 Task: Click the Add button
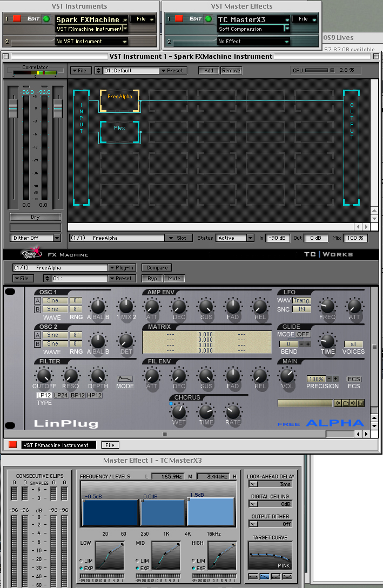(209, 71)
